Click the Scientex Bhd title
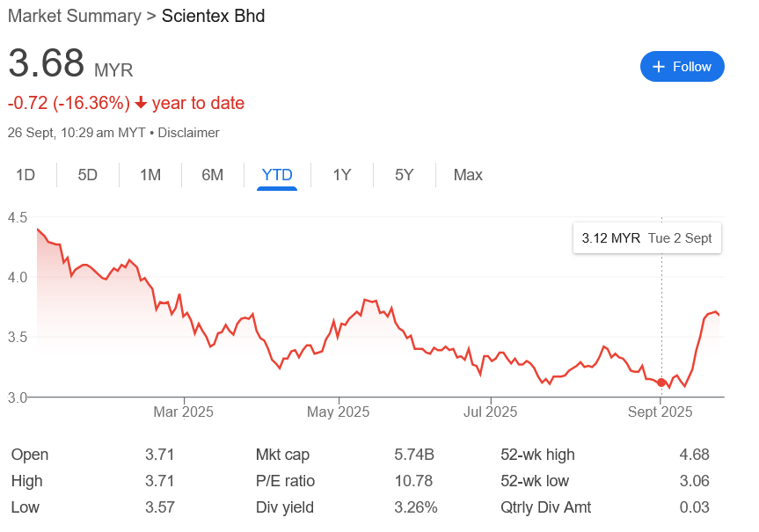 [213, 16]
